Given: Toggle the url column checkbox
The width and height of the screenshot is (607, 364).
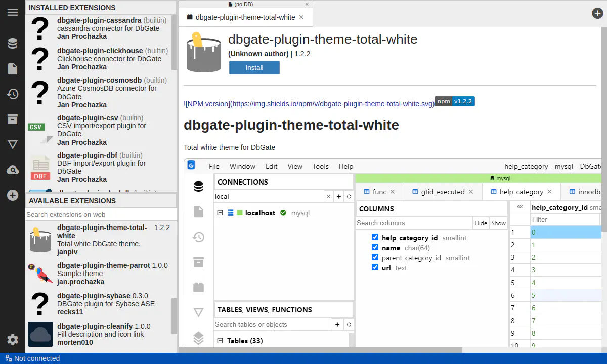Looking at the screenshot, I should pyautogui.click(x=375, y=267).
